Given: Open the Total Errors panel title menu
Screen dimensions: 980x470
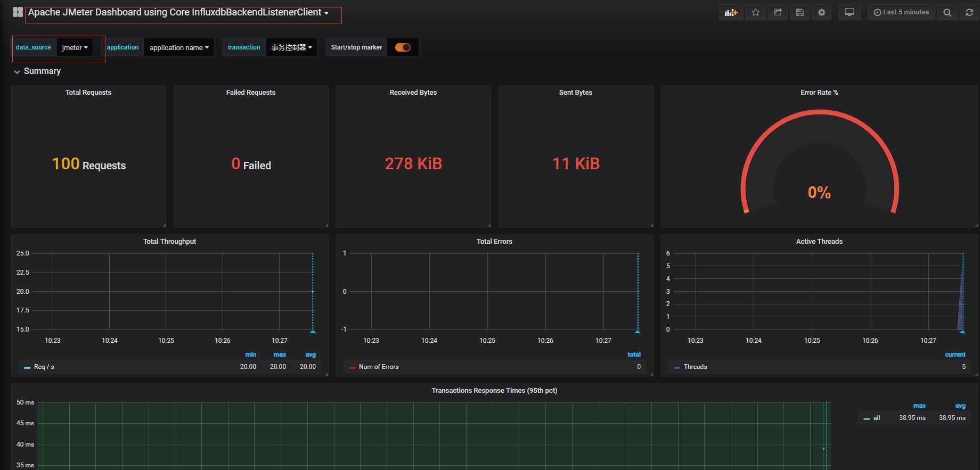Looking at the screenshot, I should click(x=494, y=242).
